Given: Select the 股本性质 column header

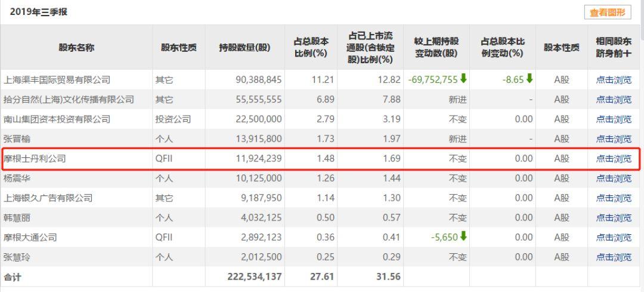Looking at the screenshot, I should (562, 48).
